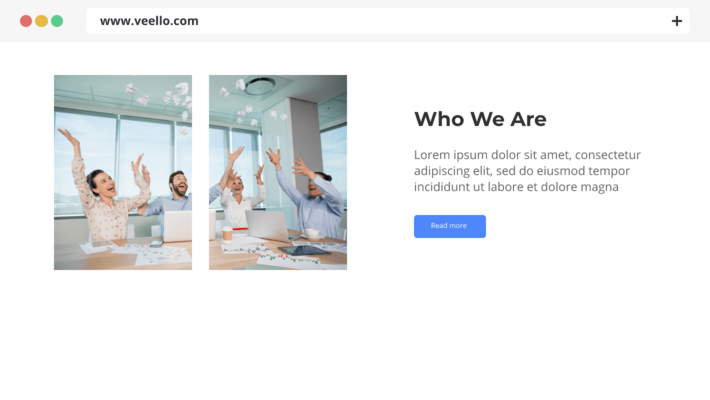
Task: Open the left celebration photo
Action: click(x=123, y=173)
